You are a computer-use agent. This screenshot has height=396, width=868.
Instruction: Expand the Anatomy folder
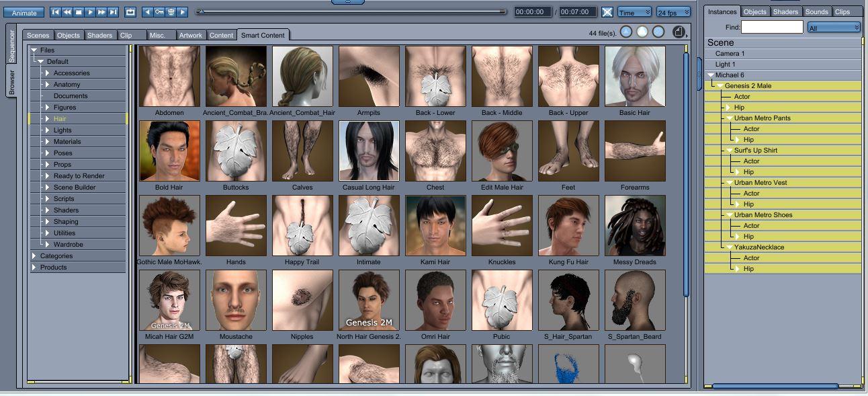[47, 85]
